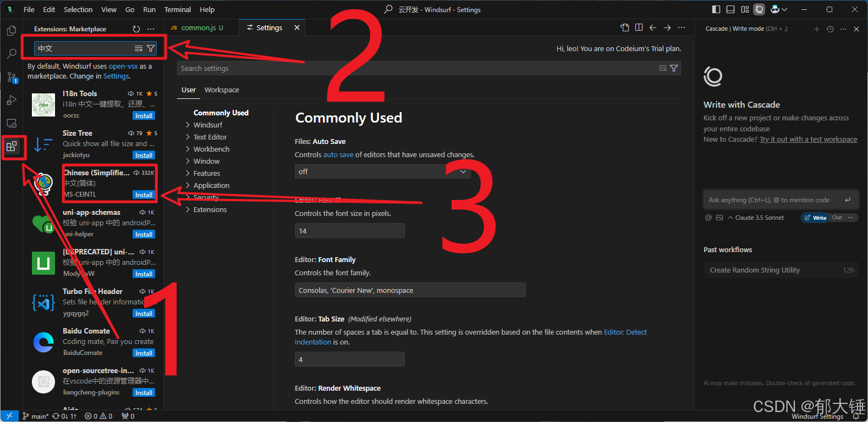
Task: Open the Auto Save dropdown set to off
Action: [x=383, y=171]
